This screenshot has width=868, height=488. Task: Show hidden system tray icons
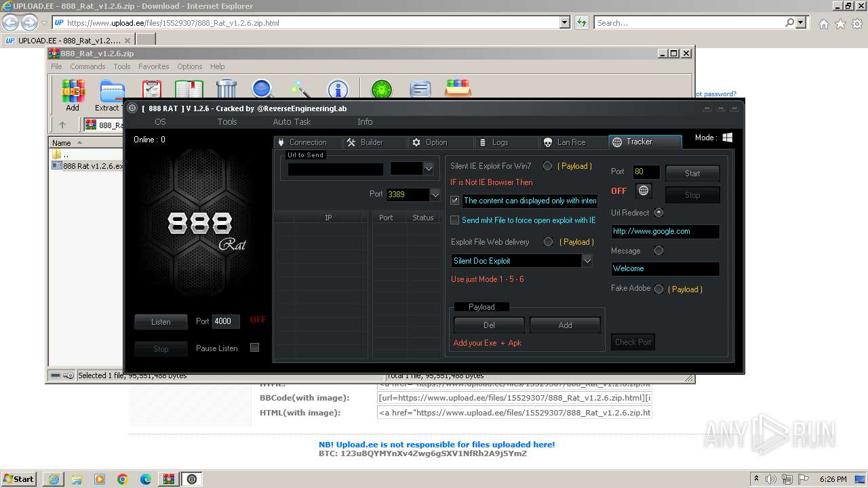point(757,479)
